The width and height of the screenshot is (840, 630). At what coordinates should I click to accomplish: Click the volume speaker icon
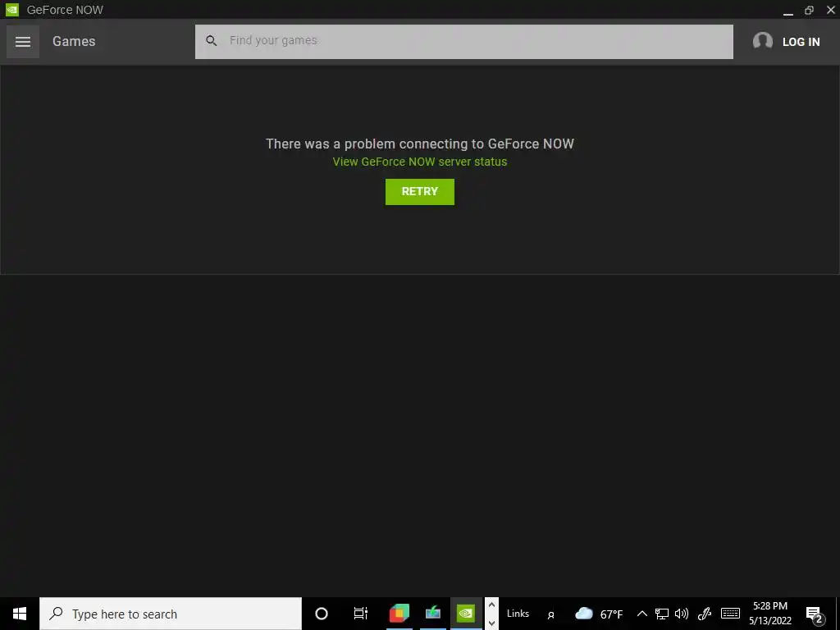click(x=682, y=614)
